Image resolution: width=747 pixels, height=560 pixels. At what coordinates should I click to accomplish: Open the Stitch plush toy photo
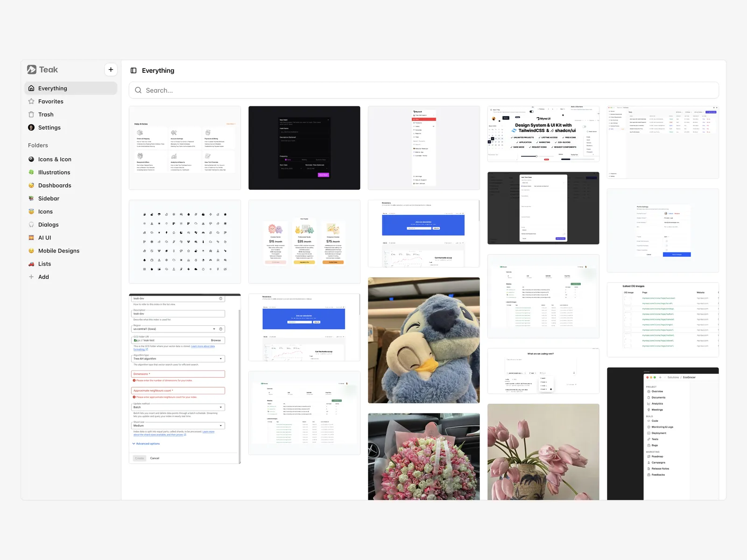[x=423, y=340]
